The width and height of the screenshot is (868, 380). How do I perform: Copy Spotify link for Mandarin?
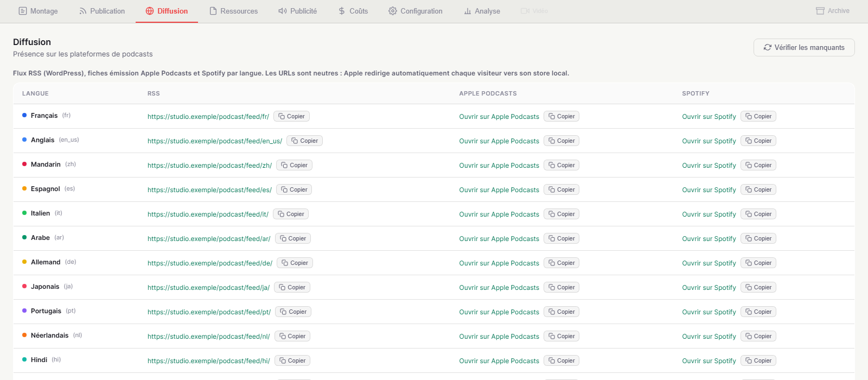coord(758,165)
